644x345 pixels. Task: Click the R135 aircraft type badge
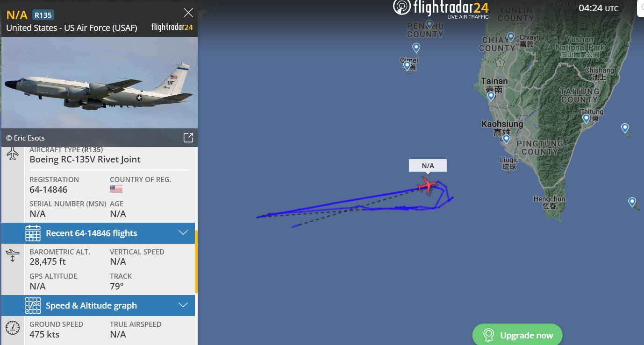click(43, 15)
